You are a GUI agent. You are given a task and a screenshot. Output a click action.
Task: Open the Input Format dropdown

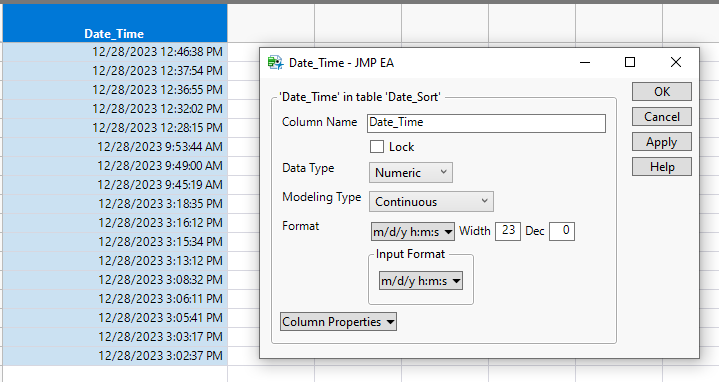click(421, 281)
